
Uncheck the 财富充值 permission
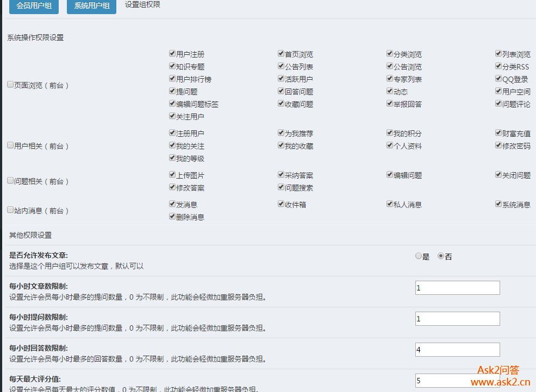(498, 133)
